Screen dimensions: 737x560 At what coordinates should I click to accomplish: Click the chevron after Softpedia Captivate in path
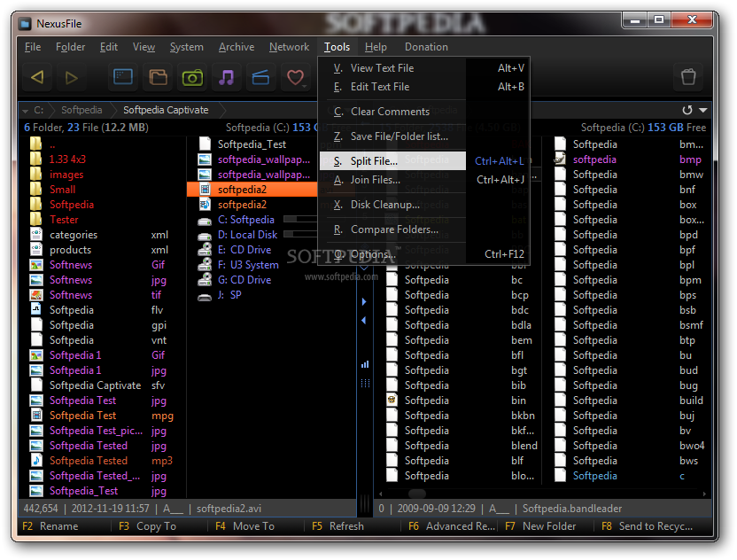(222, 110)
